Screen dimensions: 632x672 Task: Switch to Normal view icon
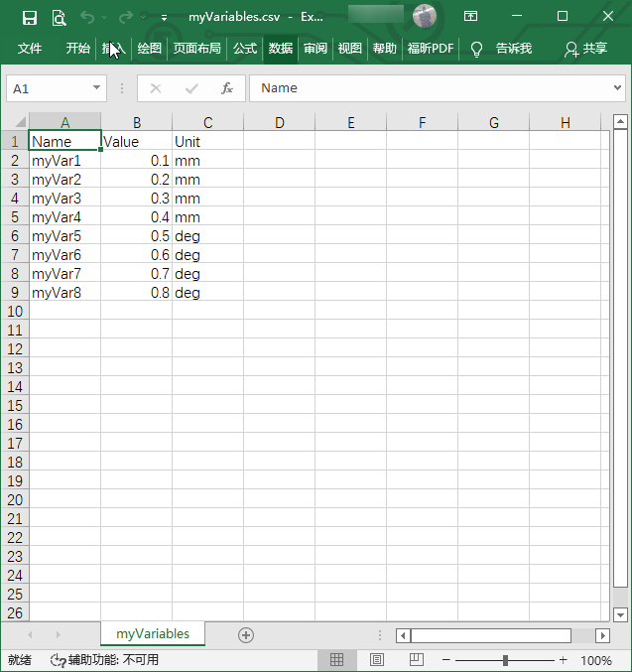pyautogui.click(x=336, y=659)
